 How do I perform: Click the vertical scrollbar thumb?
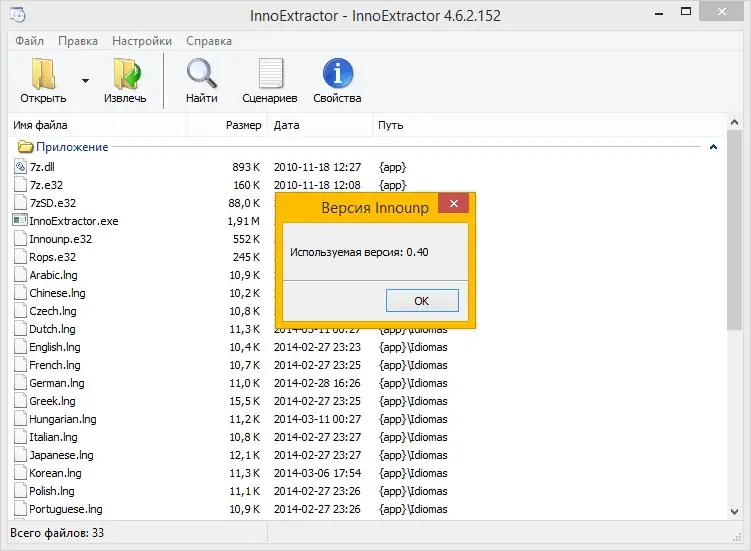[734, 230]
